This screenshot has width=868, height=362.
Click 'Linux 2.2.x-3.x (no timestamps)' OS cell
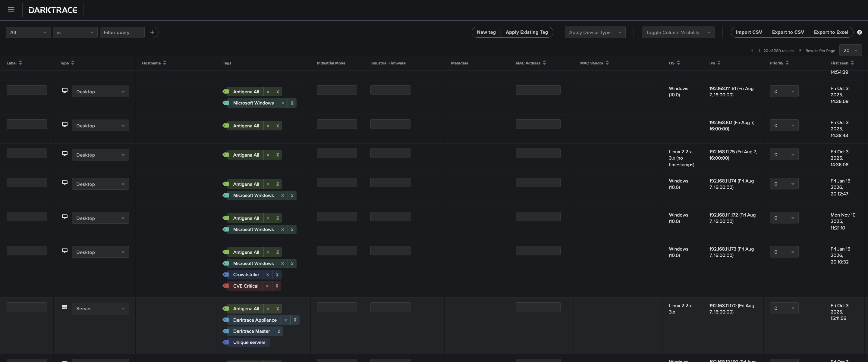coord(681,158)
